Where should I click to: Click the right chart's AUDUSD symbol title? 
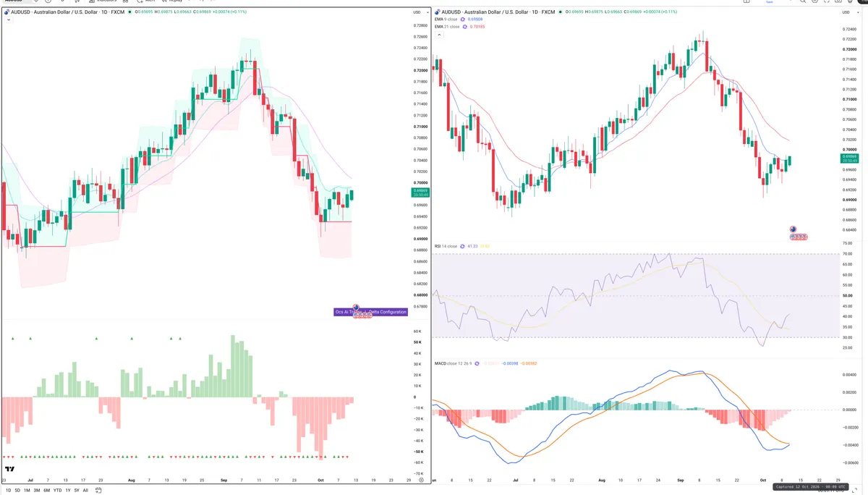[x=500, y=12]
